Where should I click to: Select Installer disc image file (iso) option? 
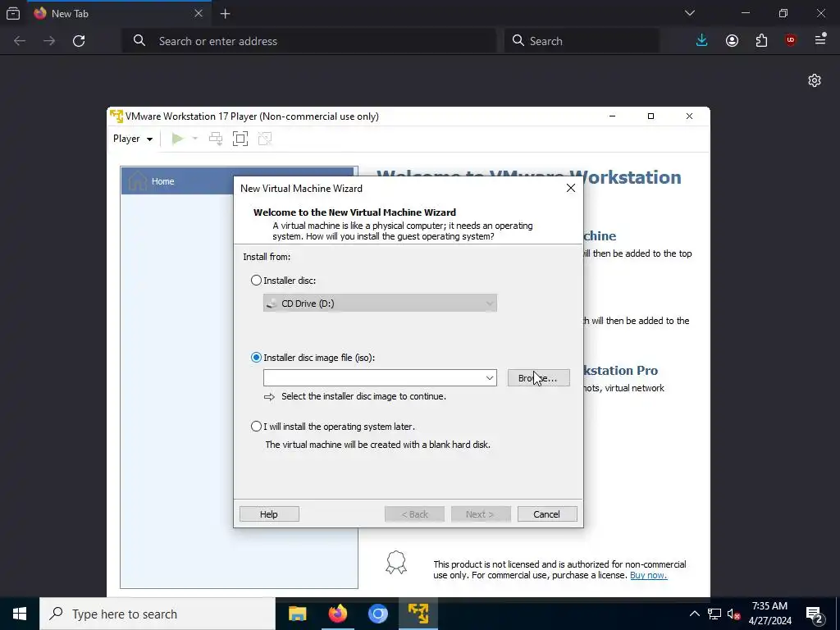[x=256, y=358]
